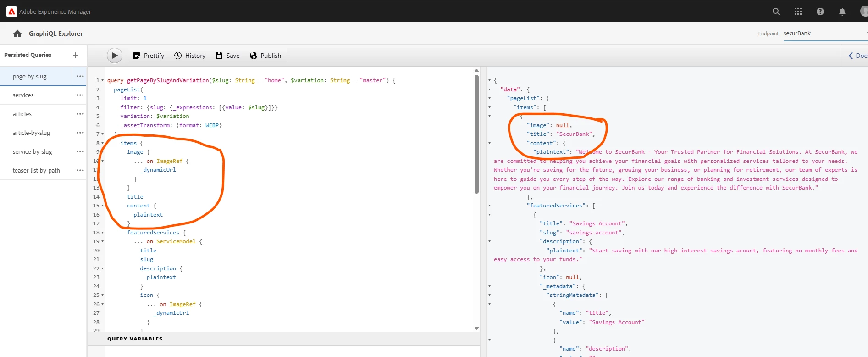The height and width of the screenshot is (357, 868).
Task: Click the Adobe Experience Manager title
Action: 55,11
